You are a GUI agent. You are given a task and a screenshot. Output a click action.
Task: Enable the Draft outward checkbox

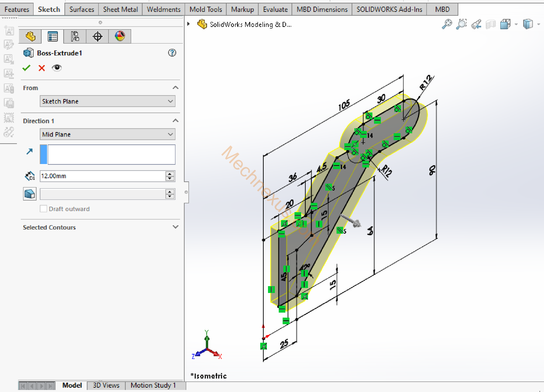[x=43, y=209]
